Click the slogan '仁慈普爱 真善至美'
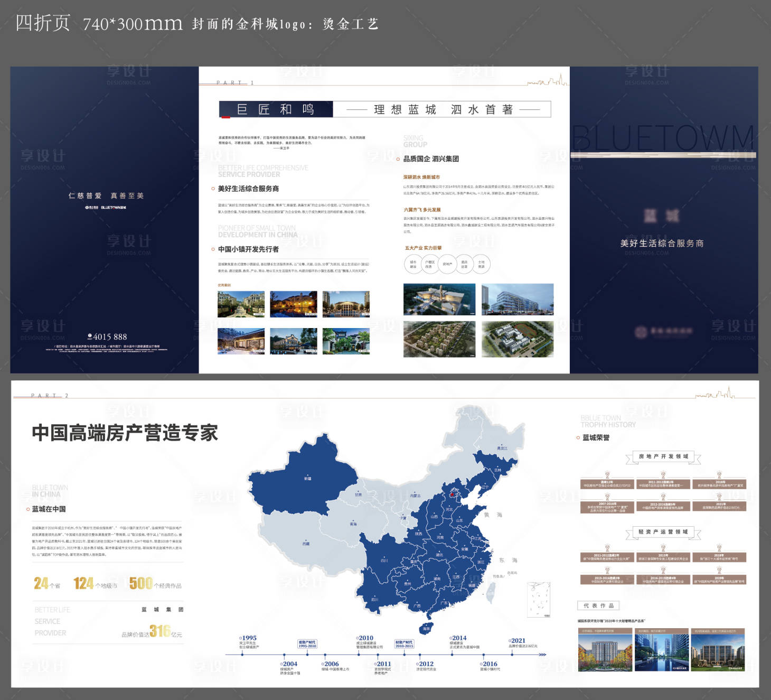Image resolution: width=771 pixels, height=700 pixels. [106, 195]
